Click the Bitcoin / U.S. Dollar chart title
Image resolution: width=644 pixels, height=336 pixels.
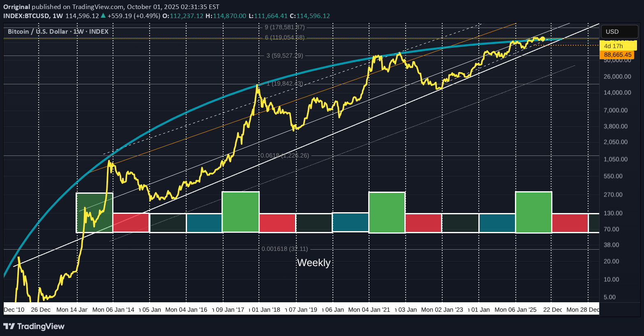[58, 32]
